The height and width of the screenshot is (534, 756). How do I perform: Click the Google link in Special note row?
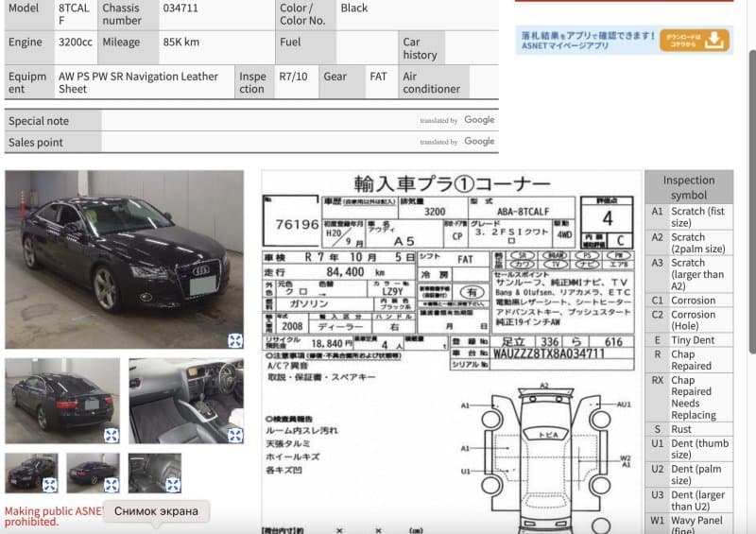point(479,120)
